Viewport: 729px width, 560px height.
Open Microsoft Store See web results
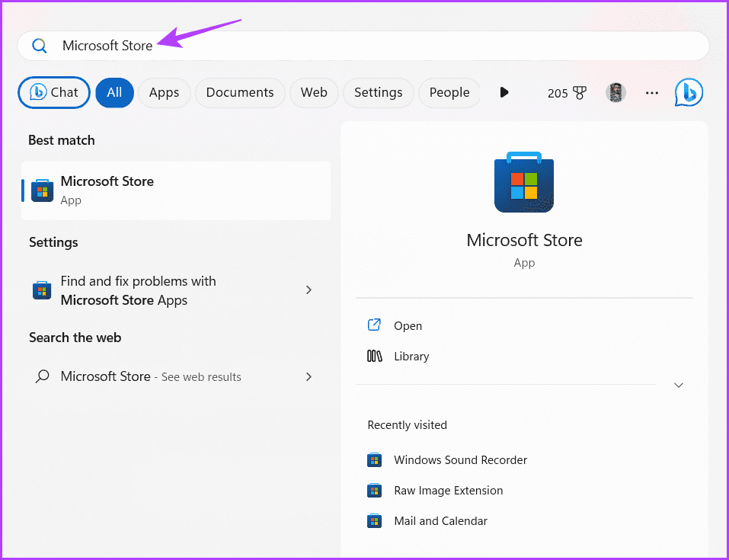pos(176,376)
